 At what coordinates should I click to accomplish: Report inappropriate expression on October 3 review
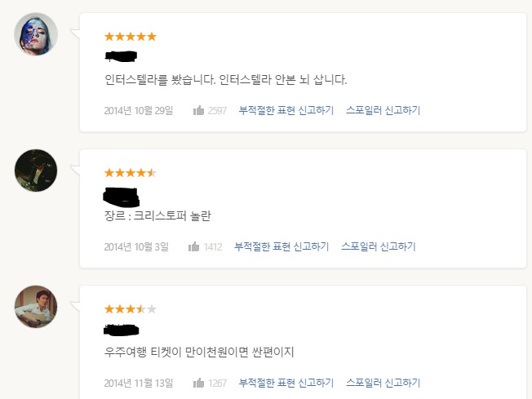tap(282, 246)
